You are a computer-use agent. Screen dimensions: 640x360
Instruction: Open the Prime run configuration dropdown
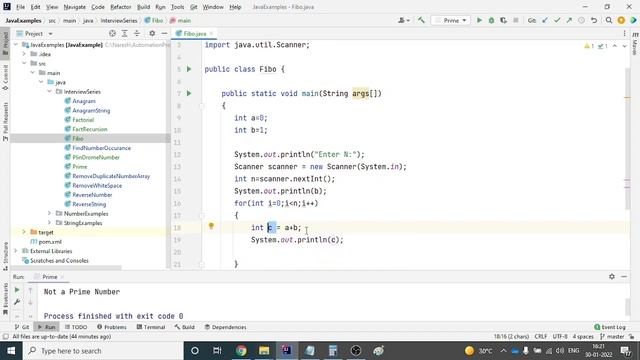coord(451,20)
